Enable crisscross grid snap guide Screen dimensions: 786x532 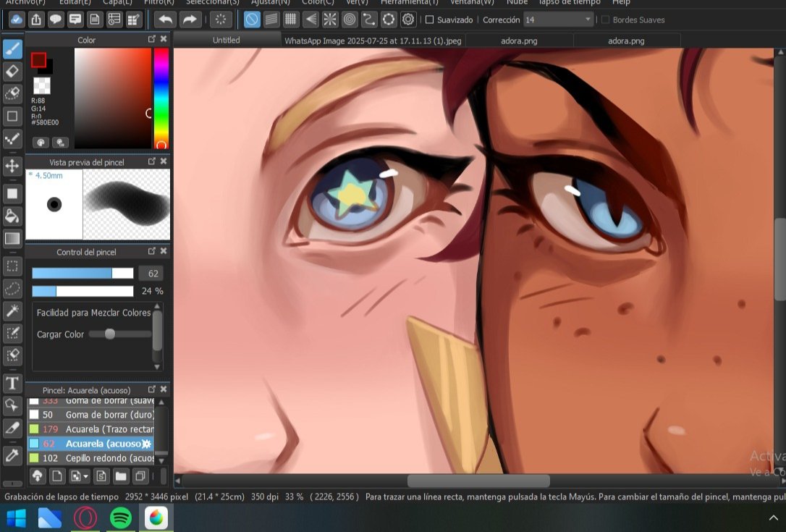coord(291,20)
